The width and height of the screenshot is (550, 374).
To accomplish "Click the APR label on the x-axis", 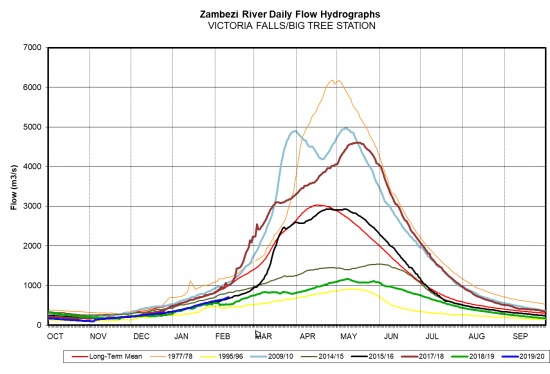I will pyautogui.click(x=307, y=336).
